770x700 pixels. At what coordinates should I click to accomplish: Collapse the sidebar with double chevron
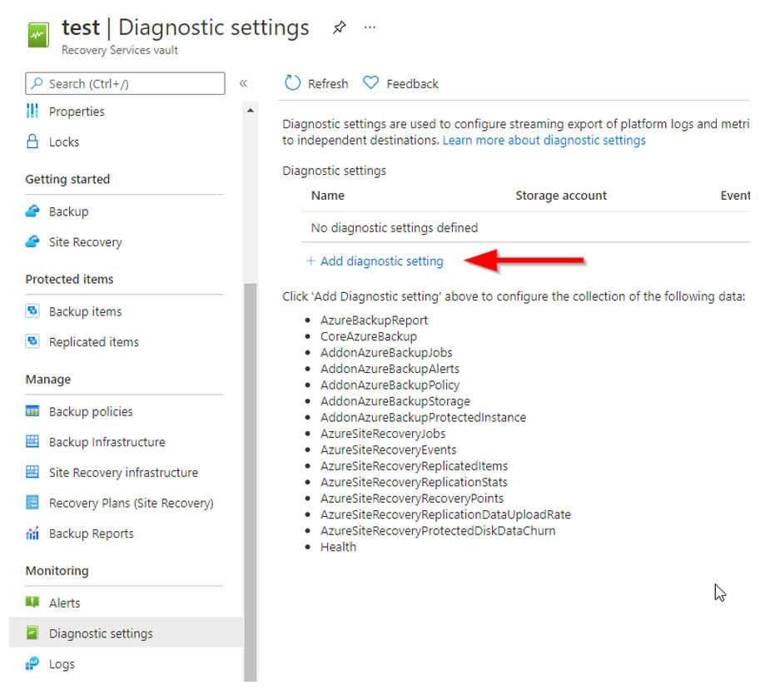point(243,83)
